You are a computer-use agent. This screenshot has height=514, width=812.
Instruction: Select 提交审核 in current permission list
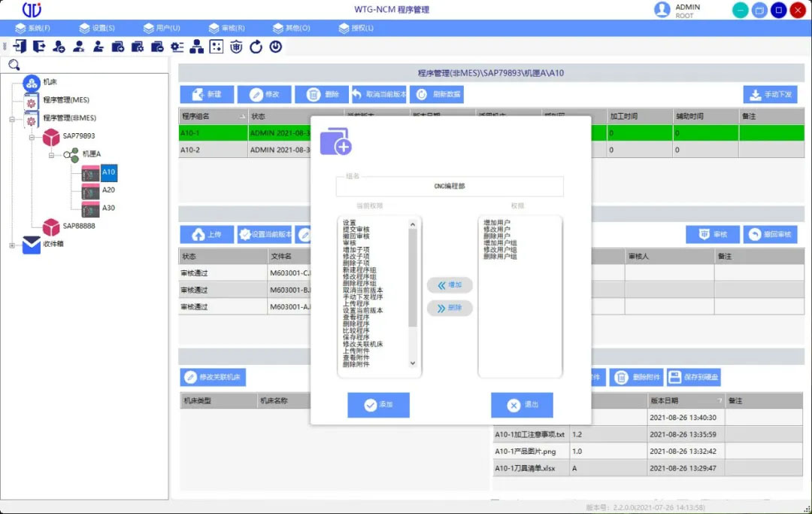pos(356,230)
